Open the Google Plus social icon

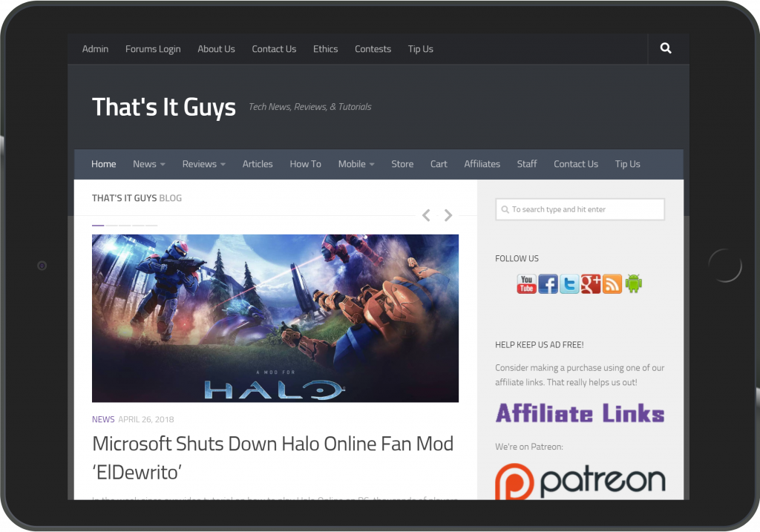[591, 283]
